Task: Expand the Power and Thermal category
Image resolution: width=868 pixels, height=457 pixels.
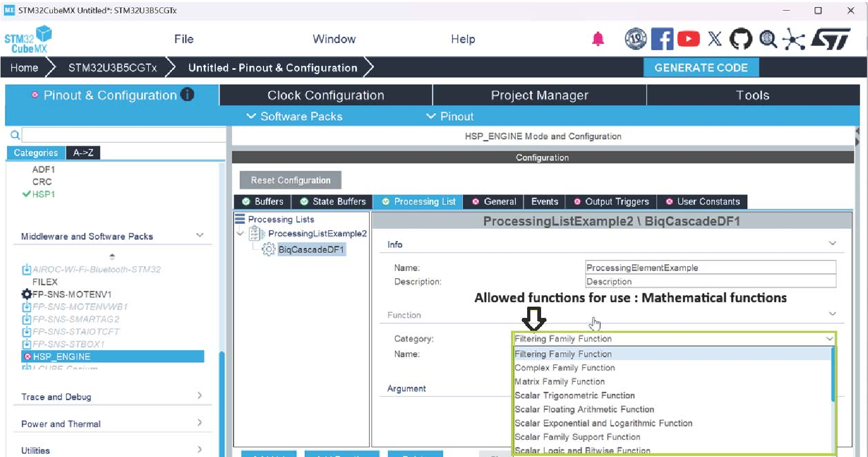Action: pos(200,423)
